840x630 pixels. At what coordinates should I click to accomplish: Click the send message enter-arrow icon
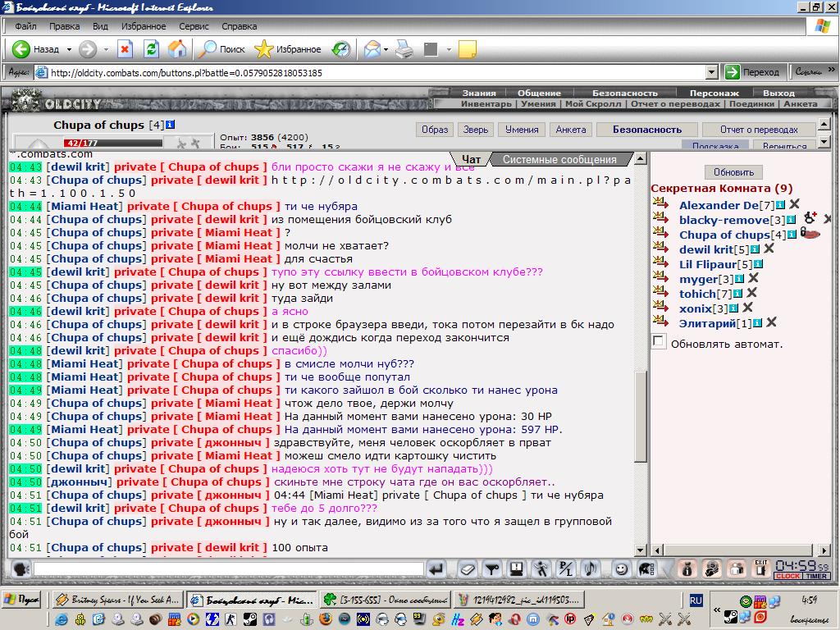pos(437,569)
